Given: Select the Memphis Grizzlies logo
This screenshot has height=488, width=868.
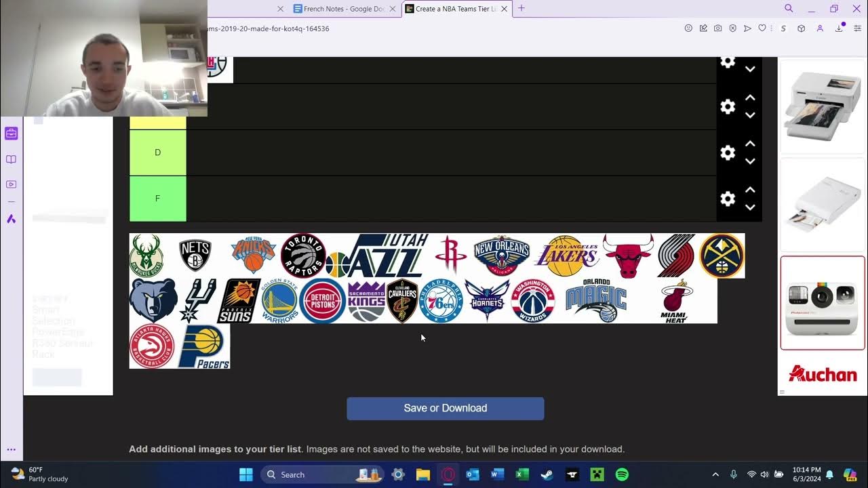Looking at the screenshot, I should tap(154, 300).
